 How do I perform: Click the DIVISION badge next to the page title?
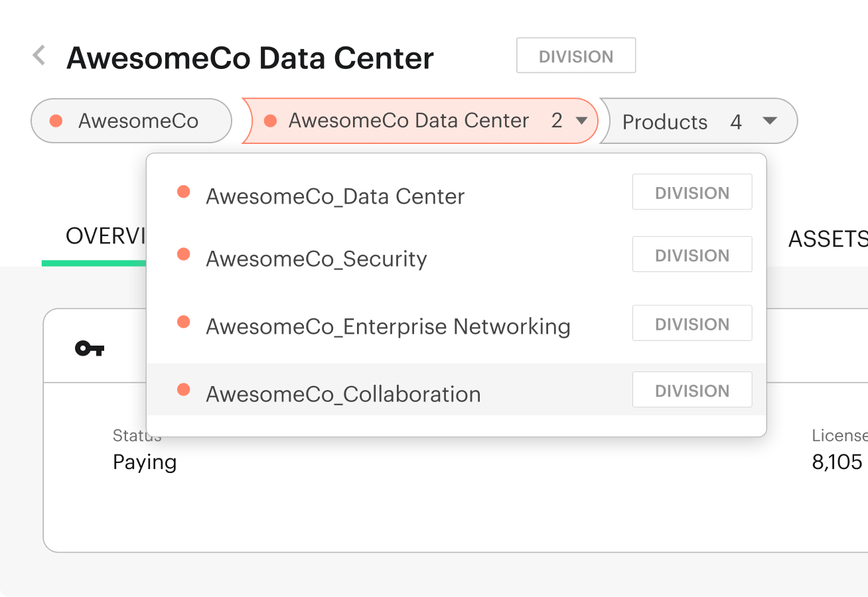tap(575, 56)
